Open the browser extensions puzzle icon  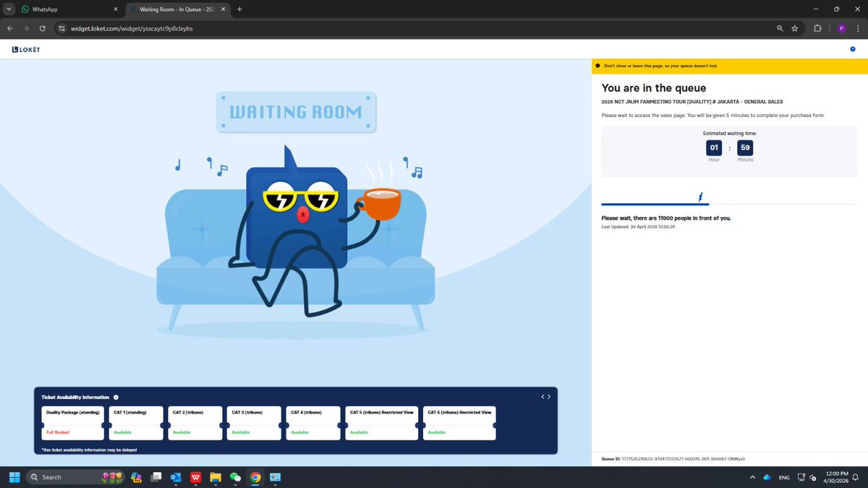tap(818, 28)
